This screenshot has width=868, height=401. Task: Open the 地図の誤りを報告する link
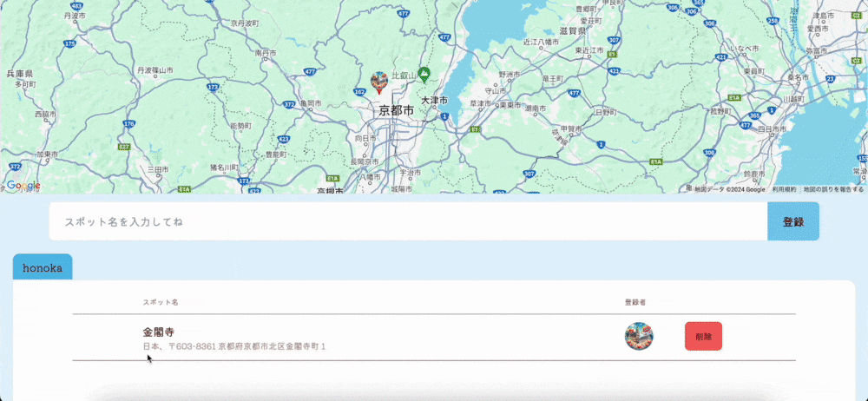point(833,189)
